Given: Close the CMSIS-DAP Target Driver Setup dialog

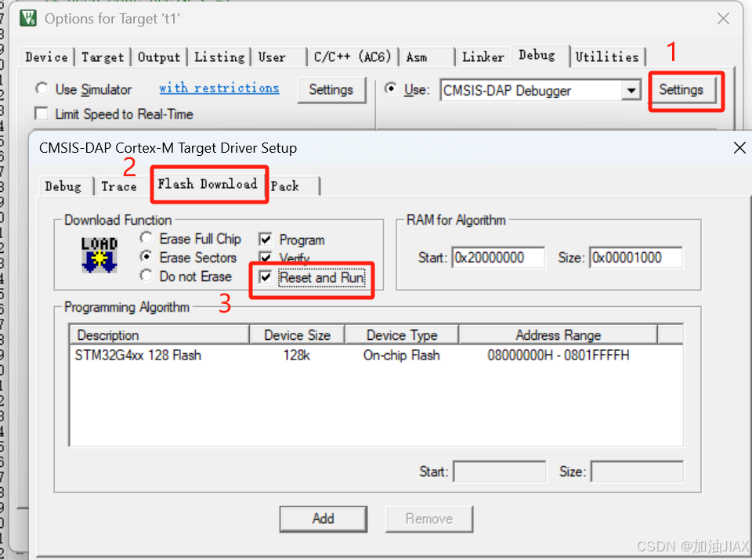Looking at the screenshot, I should pyautogui.click(x=739, y=148).
